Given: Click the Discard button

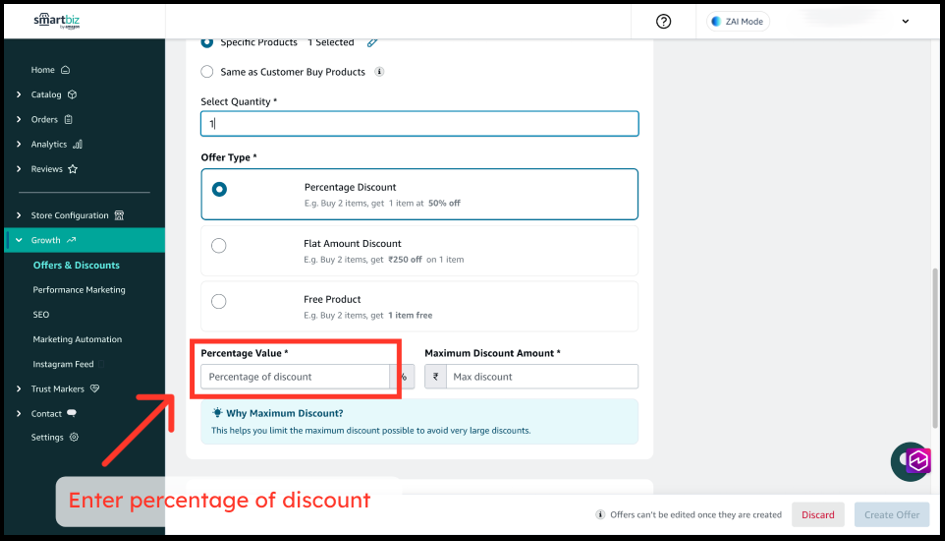Looking at the screenshot, I should pos(817,515).
